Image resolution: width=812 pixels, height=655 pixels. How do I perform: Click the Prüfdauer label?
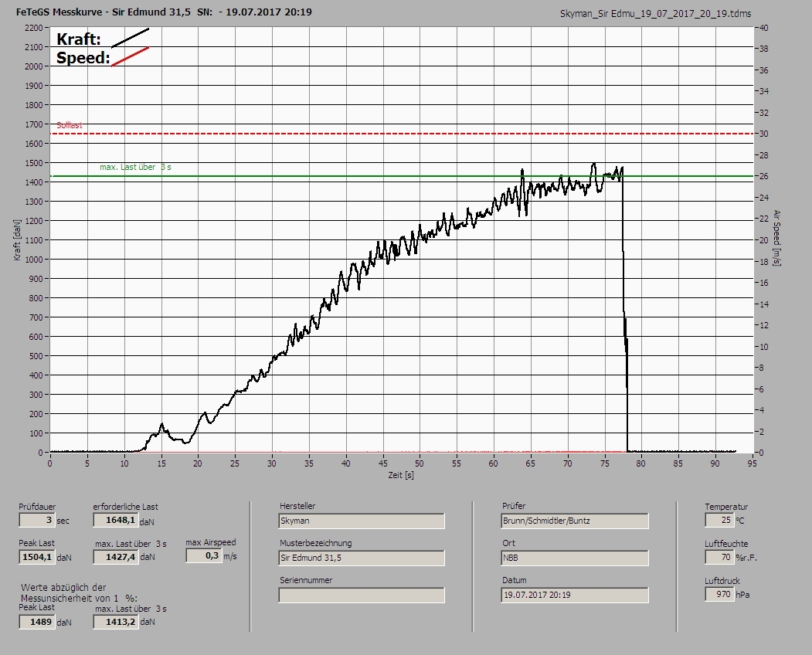click(37, 507)
